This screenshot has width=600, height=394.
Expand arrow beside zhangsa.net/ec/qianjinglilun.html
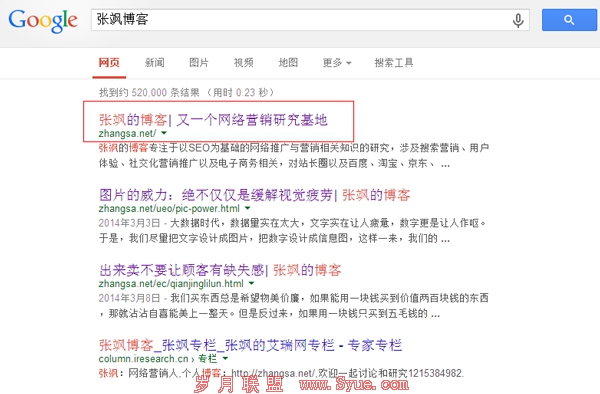(x=251, y=284)
